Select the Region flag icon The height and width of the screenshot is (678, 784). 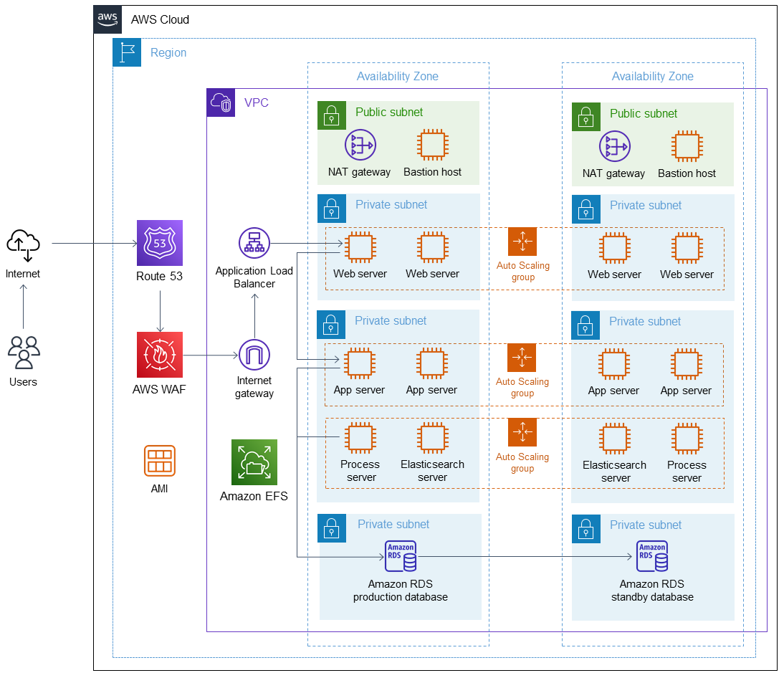tap(127, 52)
